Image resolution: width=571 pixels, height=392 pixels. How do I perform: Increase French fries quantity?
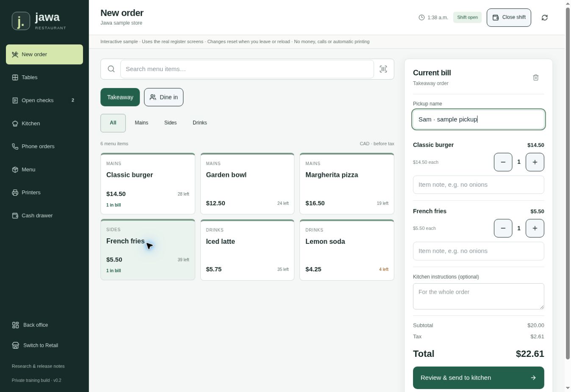click(x=535, y=228)
